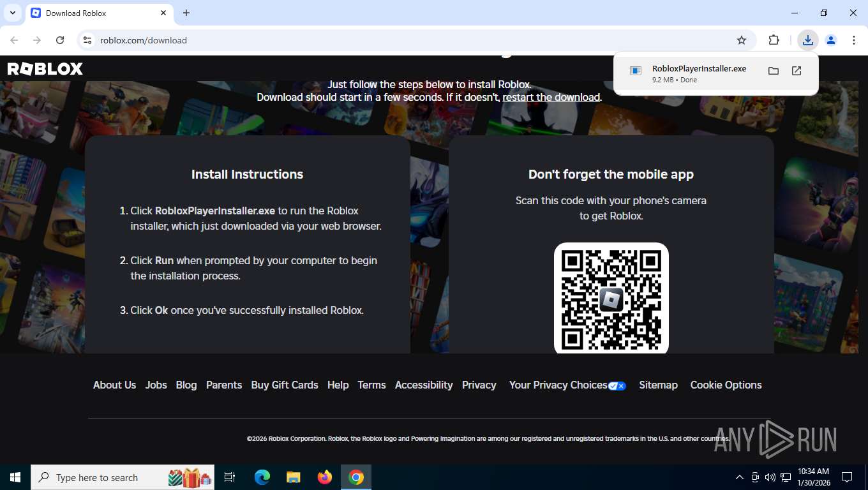The width and height of the screenshot is (868, 490).
Task: Click Install Instructions heading
Action: [x=248, y=174]
